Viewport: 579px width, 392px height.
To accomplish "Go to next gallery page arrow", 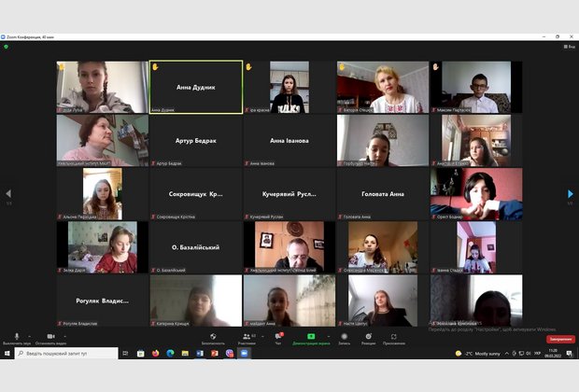I will 571,193.
